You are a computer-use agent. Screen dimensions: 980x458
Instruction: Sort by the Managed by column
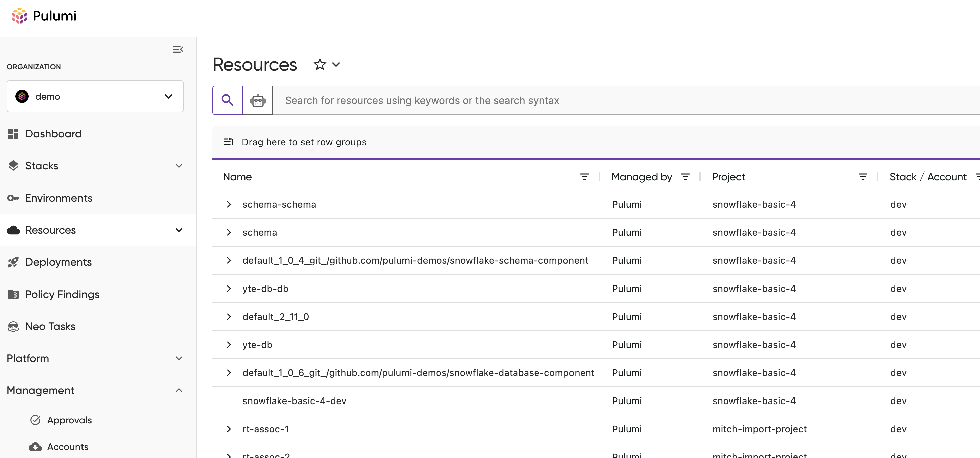641,177
